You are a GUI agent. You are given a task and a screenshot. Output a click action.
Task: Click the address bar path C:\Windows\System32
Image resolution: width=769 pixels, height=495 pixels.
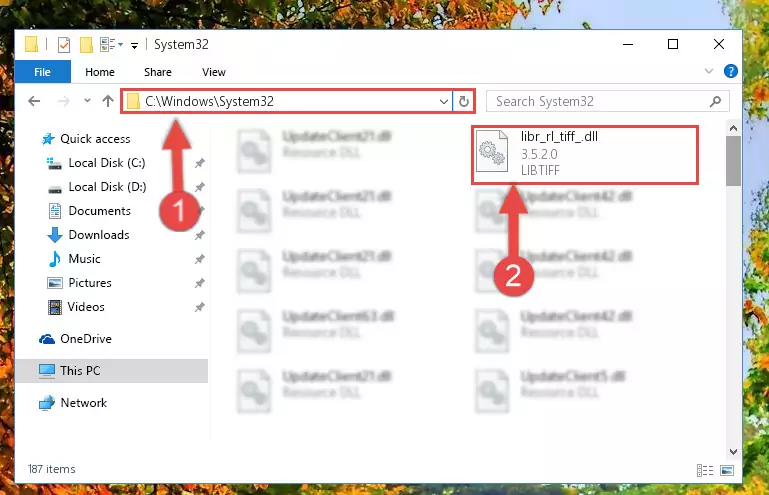click(209, 101)
